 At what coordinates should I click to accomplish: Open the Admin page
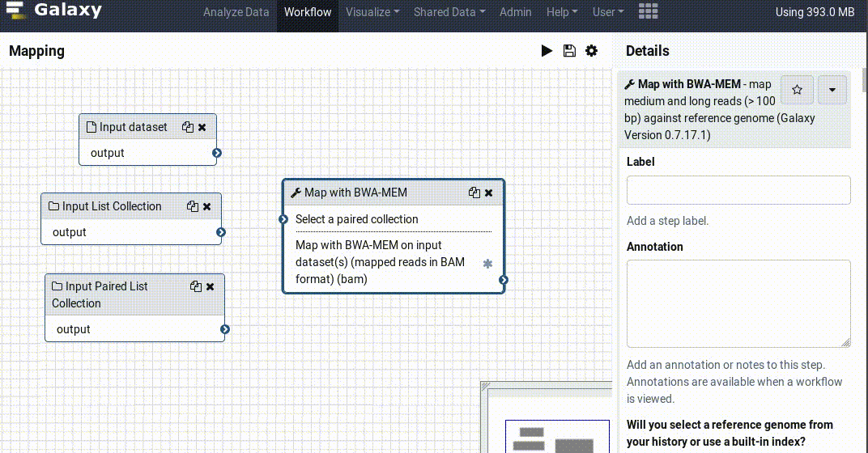pyautogui.click(x=516, y=12)
